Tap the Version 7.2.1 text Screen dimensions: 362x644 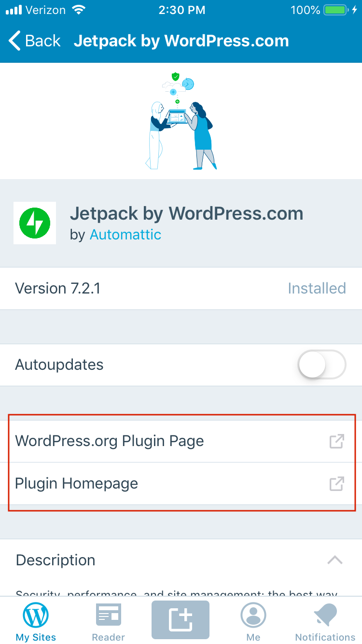58,288
